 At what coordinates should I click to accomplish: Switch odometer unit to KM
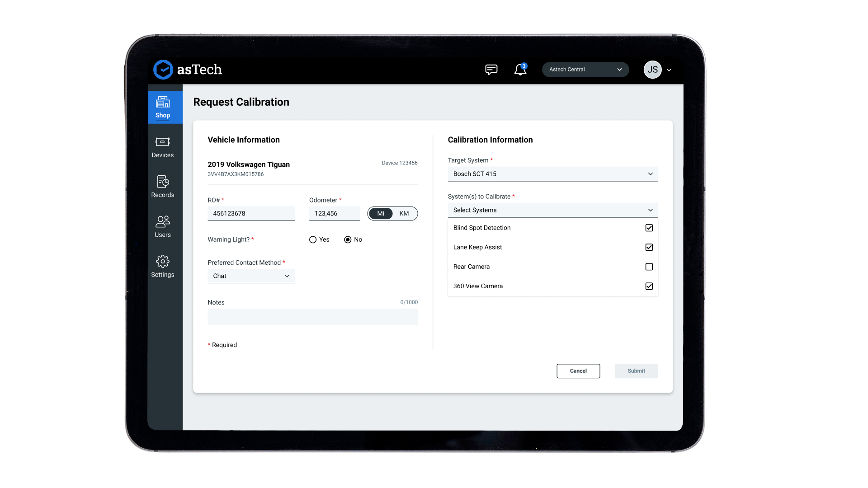(404, 214)
